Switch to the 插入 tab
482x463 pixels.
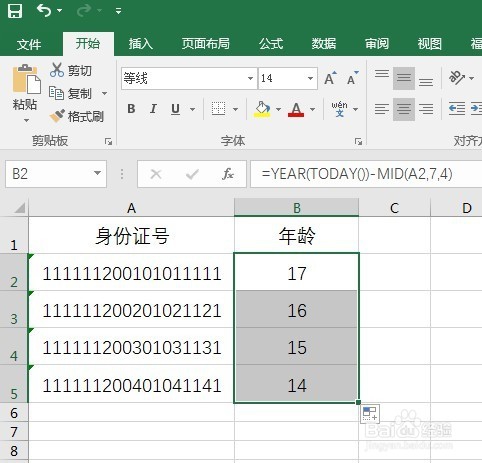141,44
